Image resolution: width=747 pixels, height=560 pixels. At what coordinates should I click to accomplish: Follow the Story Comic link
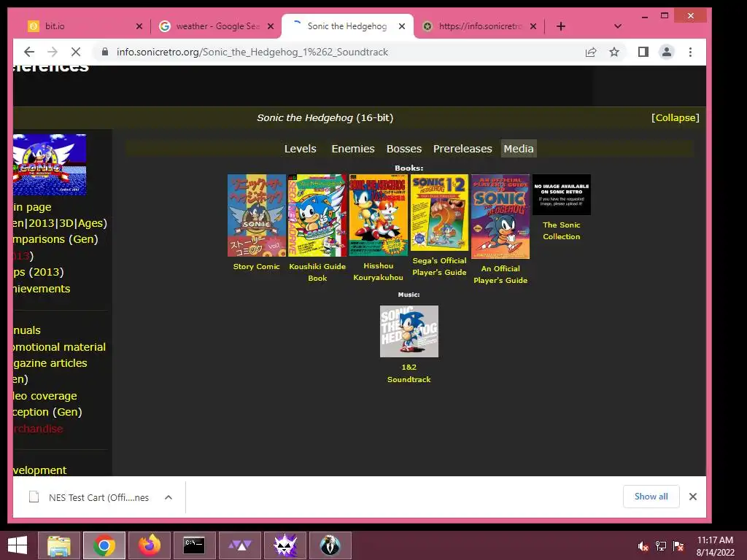tap(256, 267)
